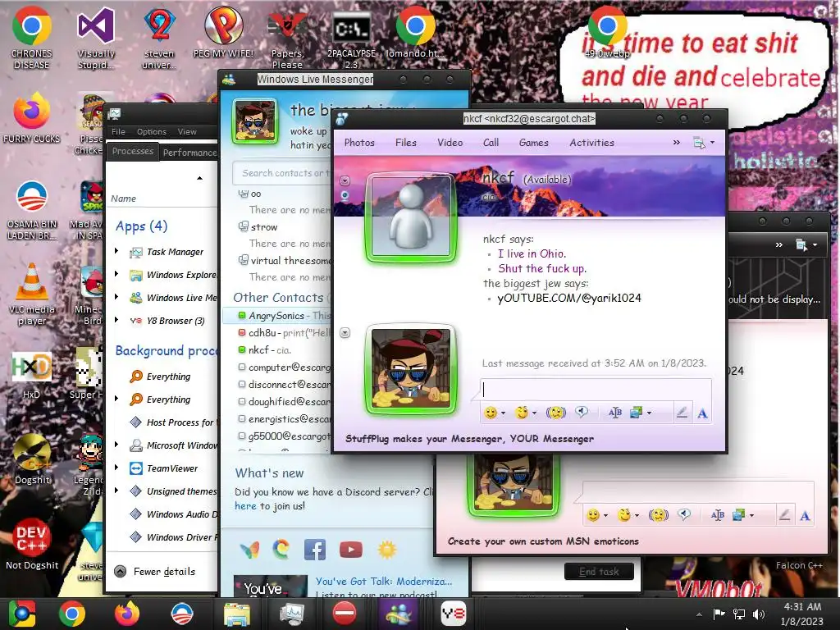Click the YouTube icon in Messenger footer
The width and height of the screenshot is (840, 630).
pyautogui.click(x=351, y=550)
